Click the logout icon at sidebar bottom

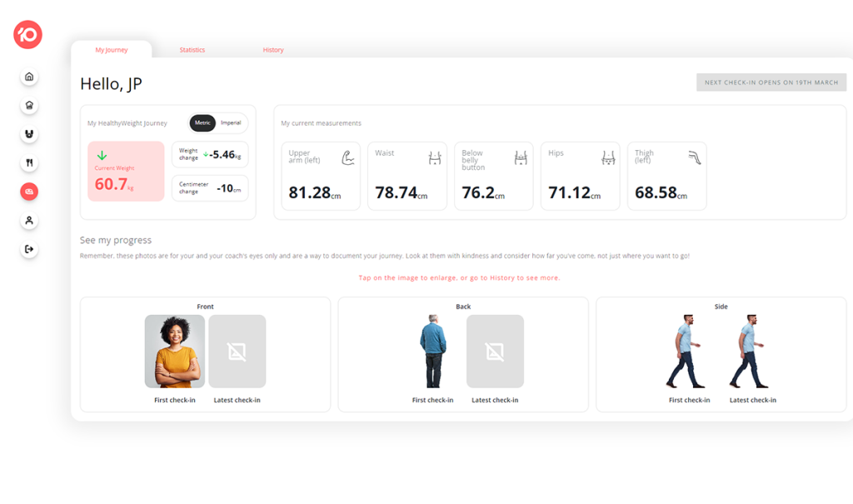(x=29, y=249)
